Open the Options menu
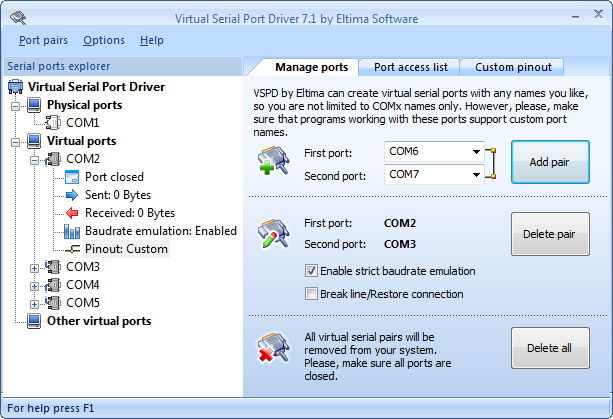Viewport: 613px width, 419px height. point(104,40)
